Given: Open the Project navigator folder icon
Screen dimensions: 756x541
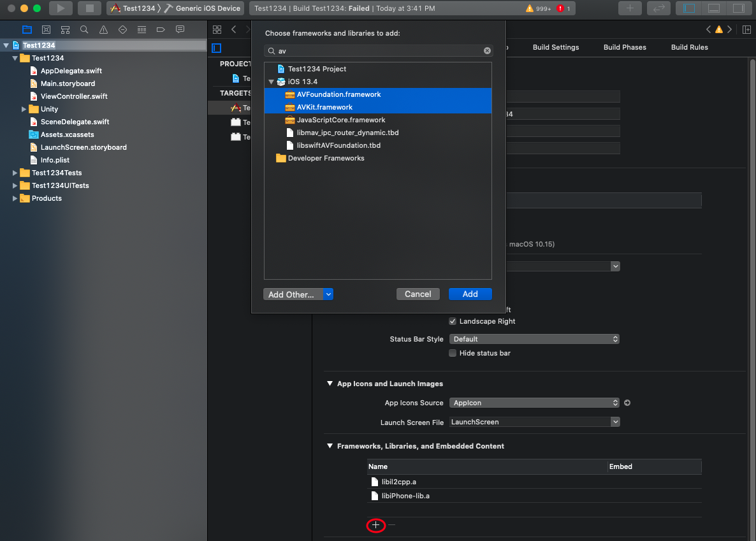Looking at the screenshot, I should (x=27, y=29).
